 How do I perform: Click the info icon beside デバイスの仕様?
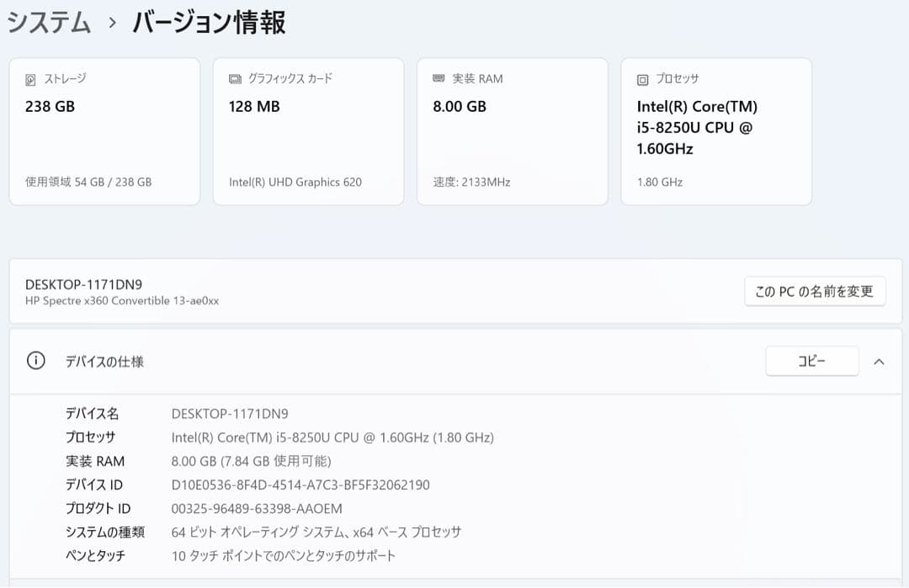[34, 360]
